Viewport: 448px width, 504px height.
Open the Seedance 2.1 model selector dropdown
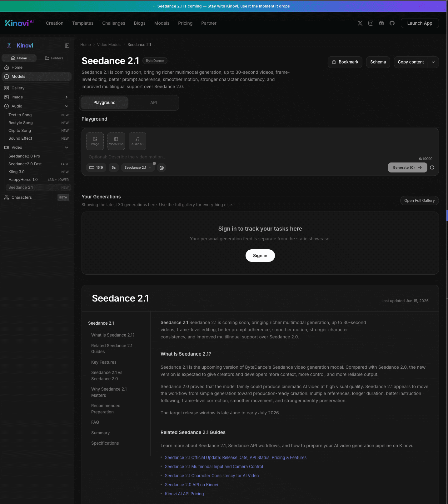click(138, 168)
